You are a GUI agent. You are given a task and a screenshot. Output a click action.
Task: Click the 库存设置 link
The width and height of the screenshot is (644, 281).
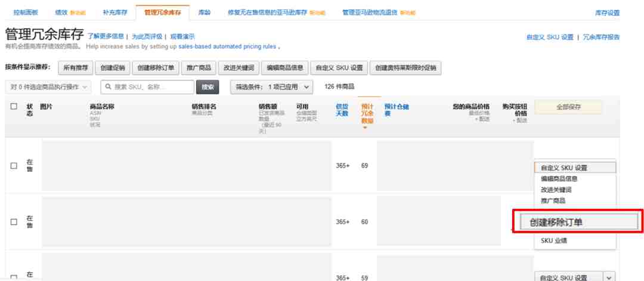tap(608, 13)
